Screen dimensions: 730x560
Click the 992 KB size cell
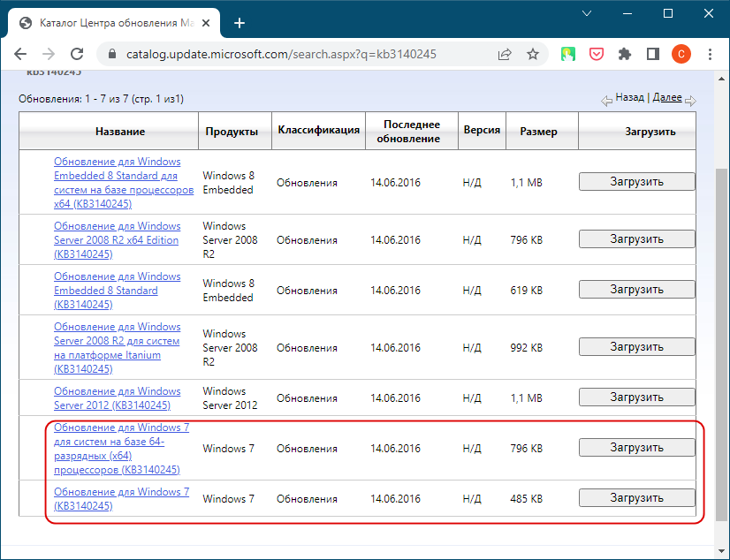(x=526, y=348)
